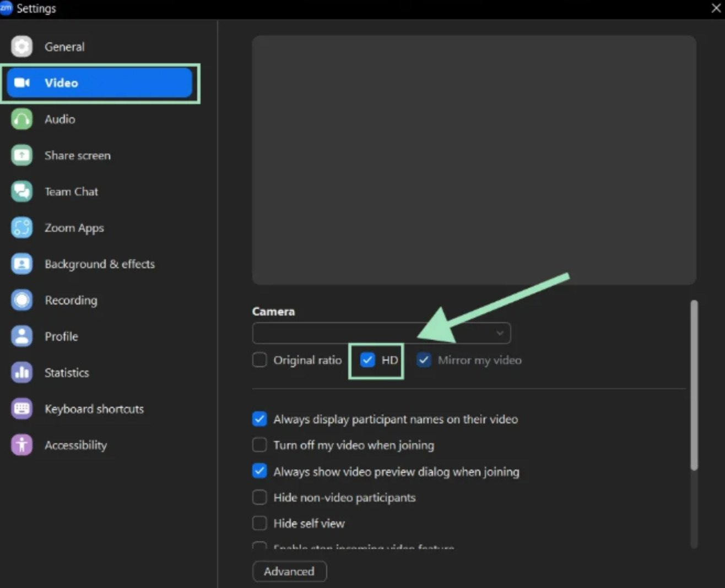Select the Keyboard shortcuts icon

pyautogui.click(x=21, y=409)
